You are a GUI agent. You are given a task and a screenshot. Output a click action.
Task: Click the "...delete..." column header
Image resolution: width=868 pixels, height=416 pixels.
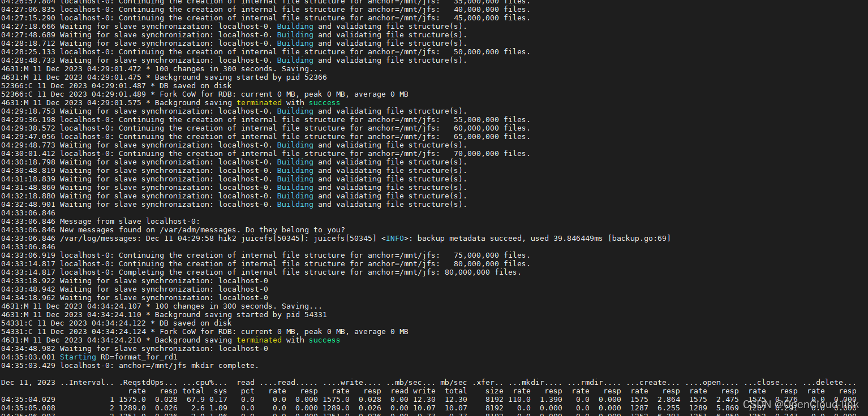coord(829,383)
